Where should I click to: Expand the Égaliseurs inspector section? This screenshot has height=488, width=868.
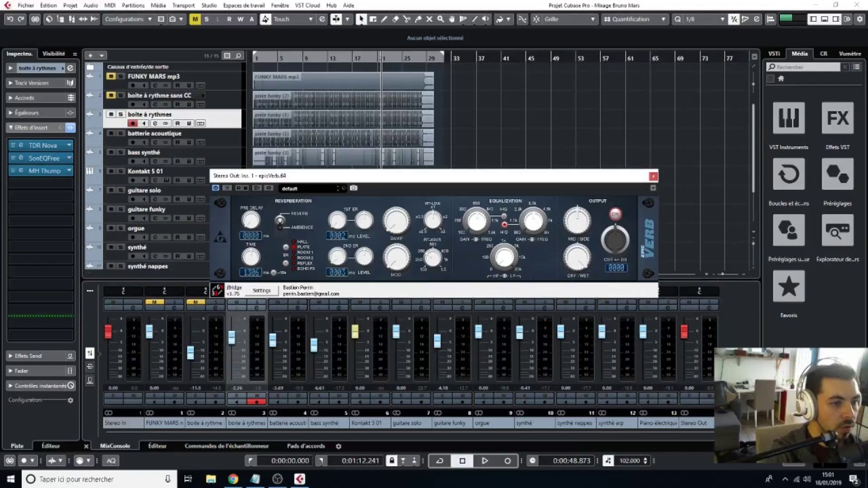[x=41, y=113]
